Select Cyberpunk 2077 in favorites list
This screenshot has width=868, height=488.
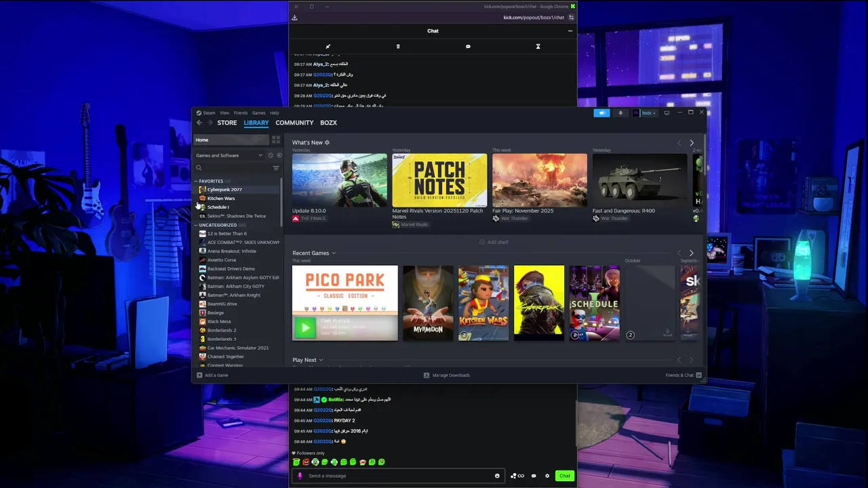point(224,190)
